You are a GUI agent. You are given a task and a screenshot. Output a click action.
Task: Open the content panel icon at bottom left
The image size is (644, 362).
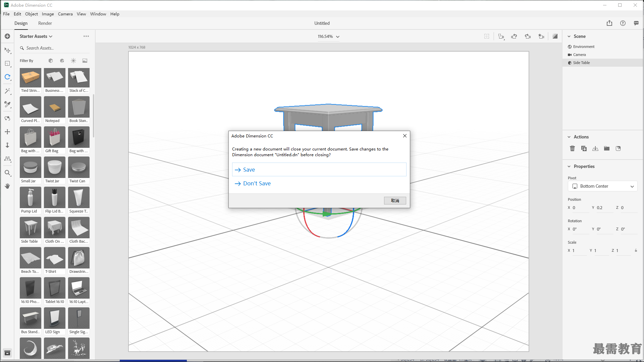pos(7,353)
